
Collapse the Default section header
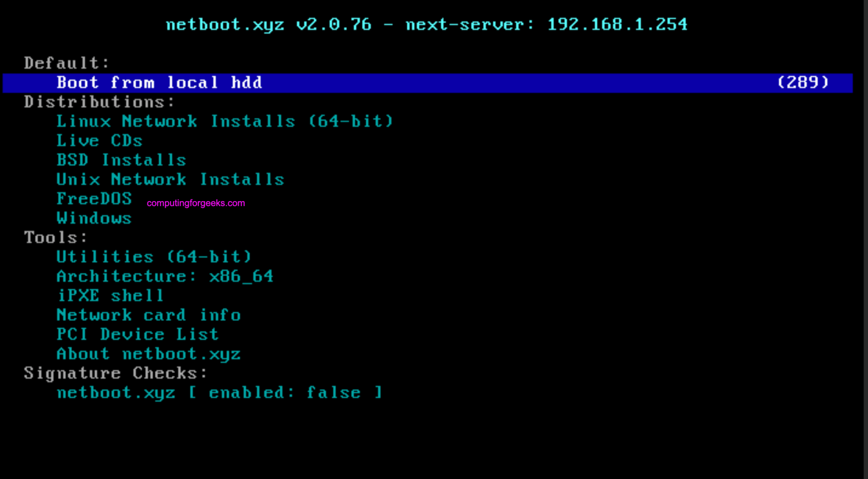click(x=66, y=63)
